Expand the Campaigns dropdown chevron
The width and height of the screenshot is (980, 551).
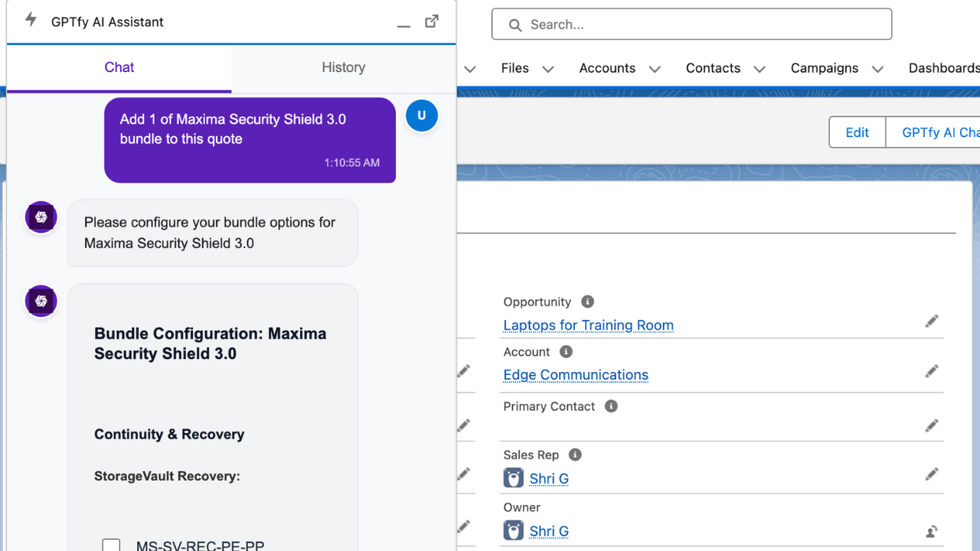coord(877,68)
